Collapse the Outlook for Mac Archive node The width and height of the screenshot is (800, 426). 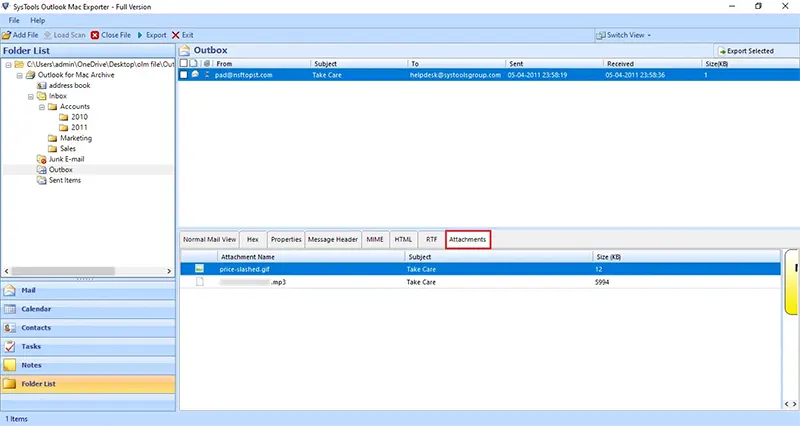point(19,76)
